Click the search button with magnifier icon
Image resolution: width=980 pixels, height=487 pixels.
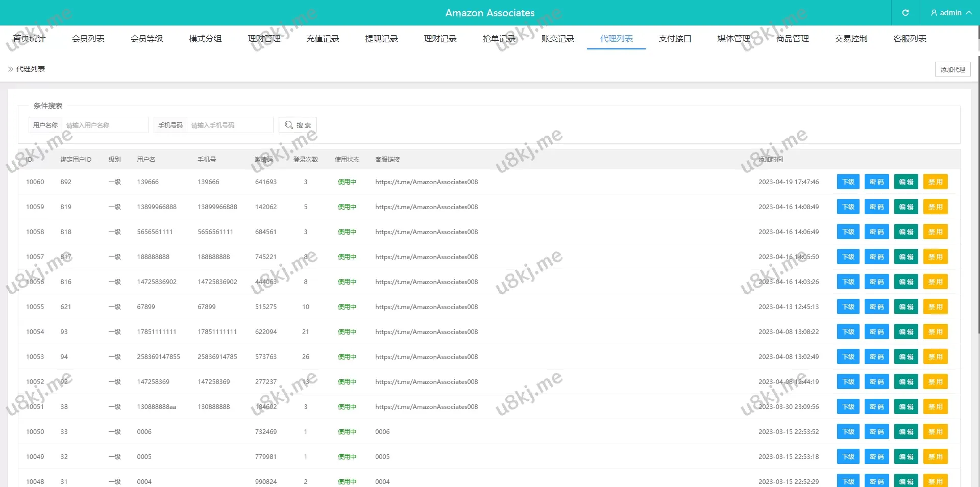point(298,125)
